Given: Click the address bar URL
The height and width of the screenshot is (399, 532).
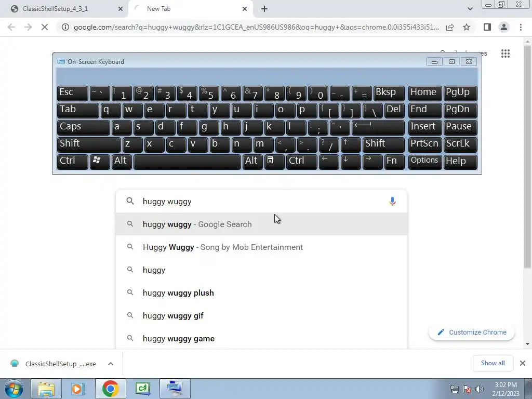Looking at the screenshot, I should 256,27.
